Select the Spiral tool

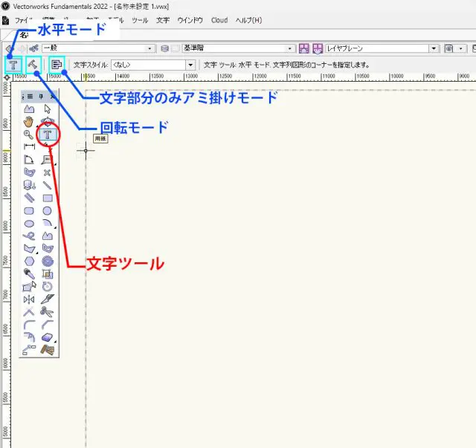[48, 262]
